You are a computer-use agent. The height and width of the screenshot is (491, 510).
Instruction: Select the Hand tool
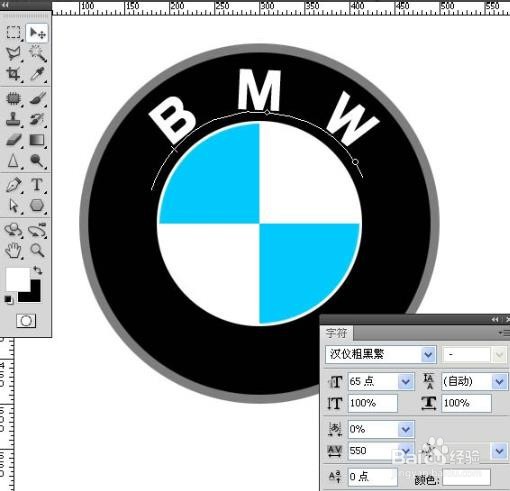coord(13,250)
